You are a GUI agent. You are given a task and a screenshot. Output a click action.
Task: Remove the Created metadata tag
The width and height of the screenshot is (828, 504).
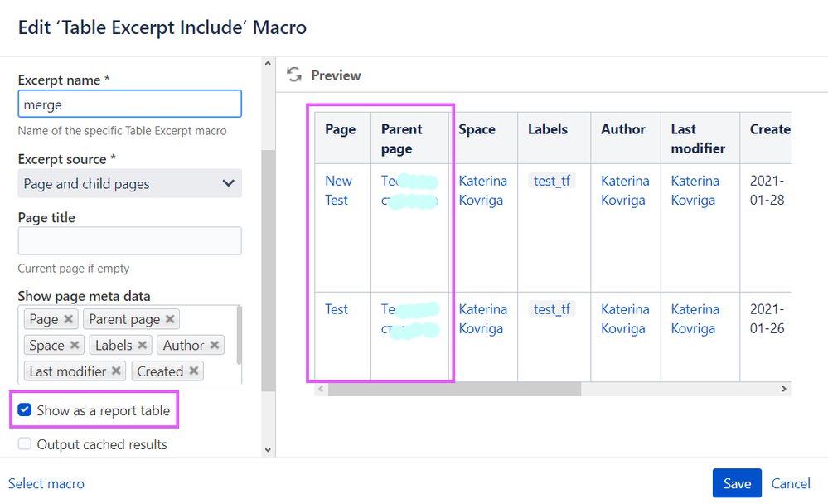click(x=194, y=371)
